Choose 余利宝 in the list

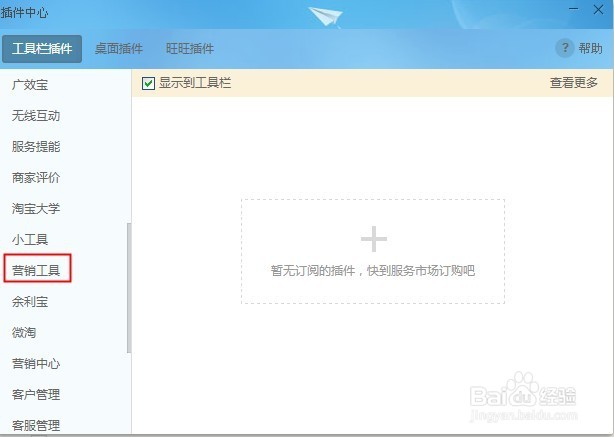tap(30, 302)
